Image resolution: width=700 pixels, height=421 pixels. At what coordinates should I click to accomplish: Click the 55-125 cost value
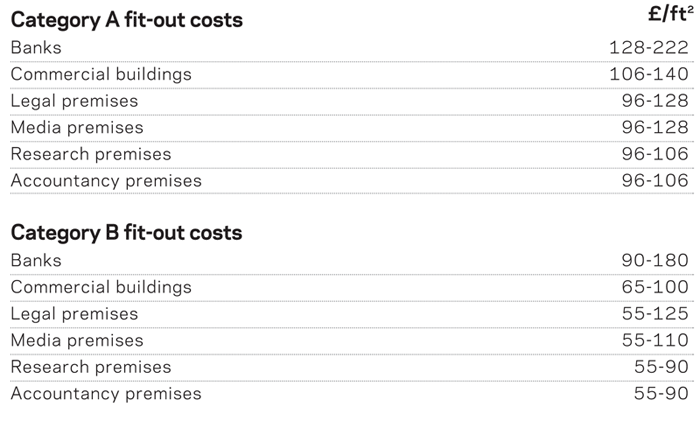click(654, 314)
